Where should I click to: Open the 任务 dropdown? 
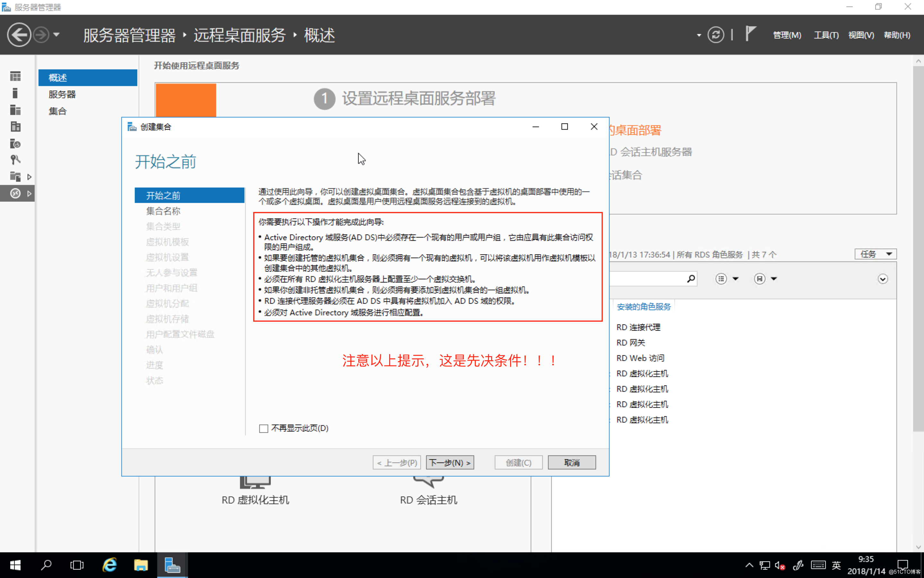pyautogui.click(x=875, y=254)
